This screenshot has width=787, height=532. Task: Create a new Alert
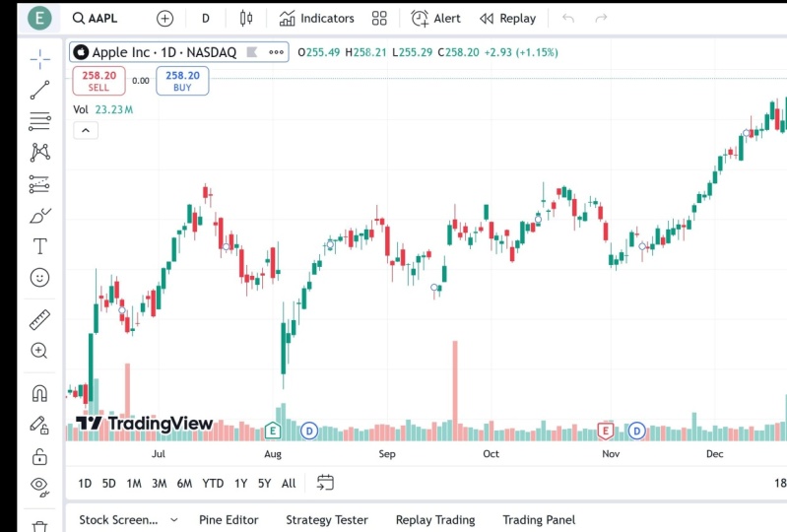[435, 19]
